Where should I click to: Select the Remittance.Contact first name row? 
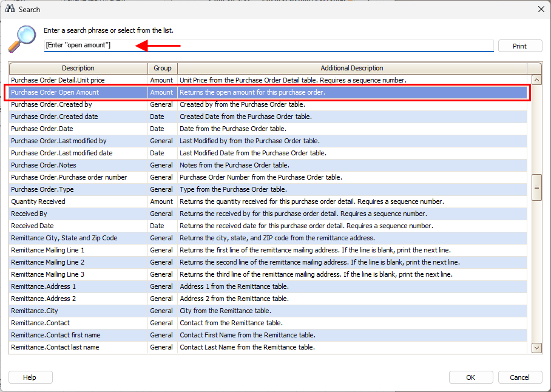[x=268, y=335]
